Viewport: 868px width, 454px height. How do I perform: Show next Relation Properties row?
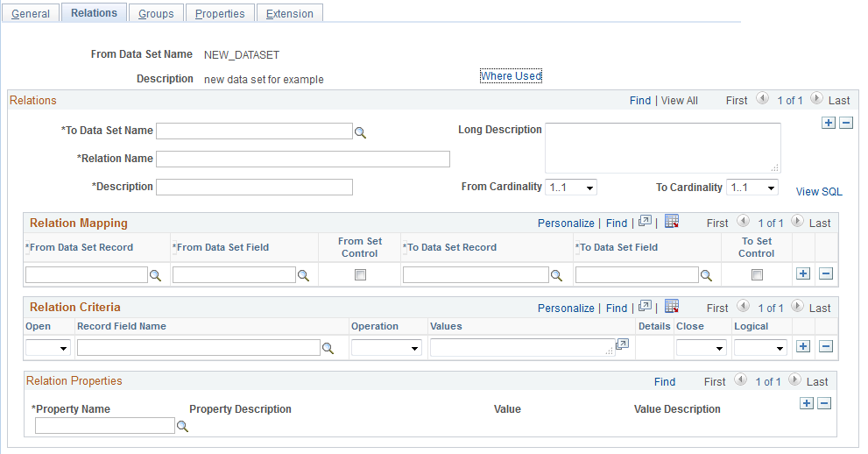[794, 380]
